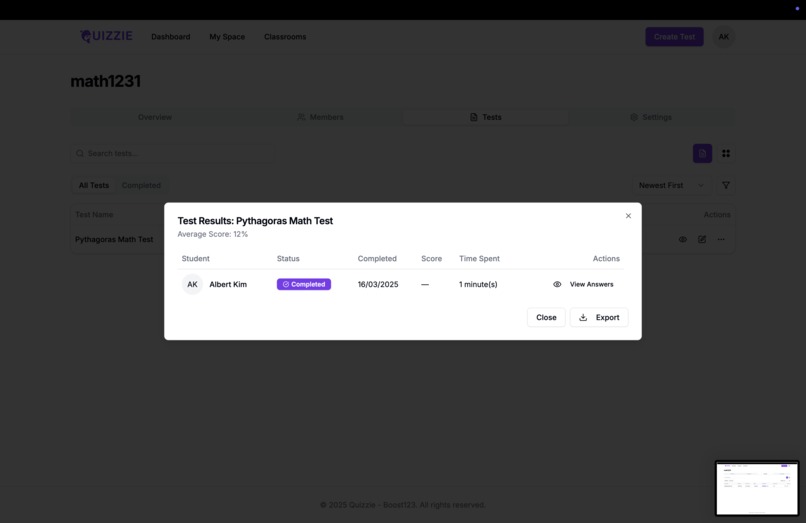
Task: Click the Average Score: 12% text
Action: tap(212, 234)
